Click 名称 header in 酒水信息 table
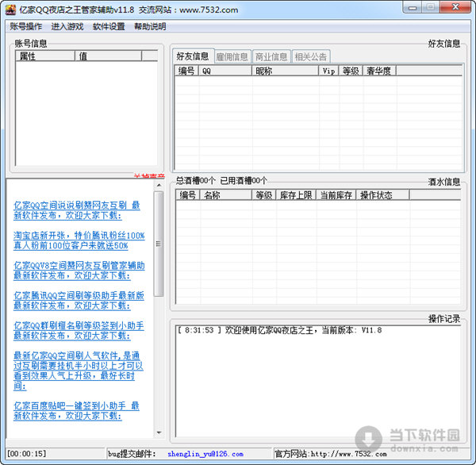This screenshot has width=476, height=465. click(225, 195)
